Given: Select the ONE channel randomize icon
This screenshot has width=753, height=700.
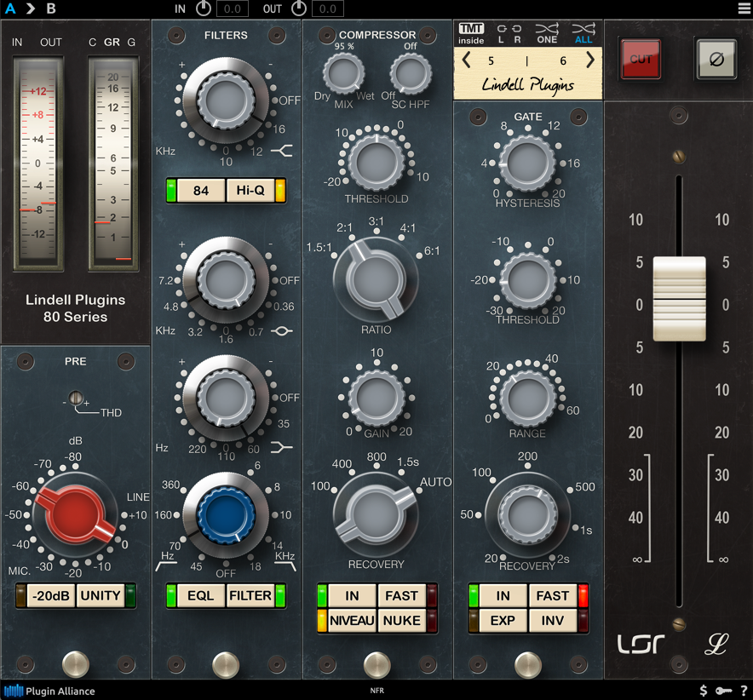Looking at the screenshot, I should pyautogui.click(x=547, y=34).
